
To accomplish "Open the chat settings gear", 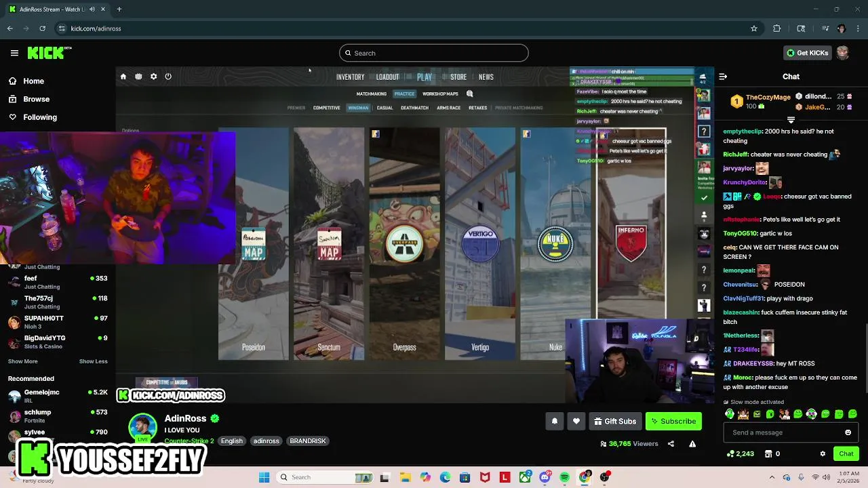I will tap(823, 453).
